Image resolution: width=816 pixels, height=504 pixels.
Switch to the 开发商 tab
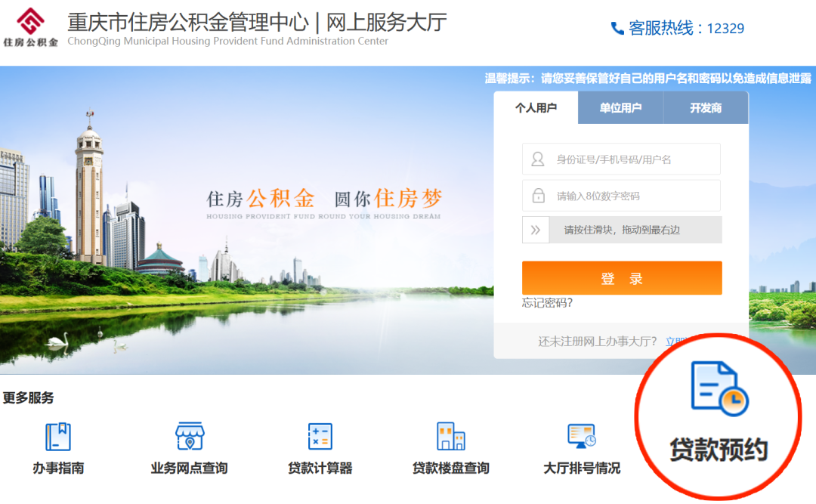coord(706,107)
